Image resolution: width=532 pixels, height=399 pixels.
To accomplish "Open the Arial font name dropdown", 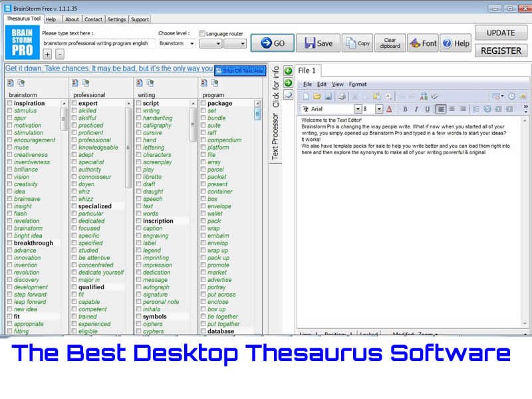I will click(x=358, y=109).
